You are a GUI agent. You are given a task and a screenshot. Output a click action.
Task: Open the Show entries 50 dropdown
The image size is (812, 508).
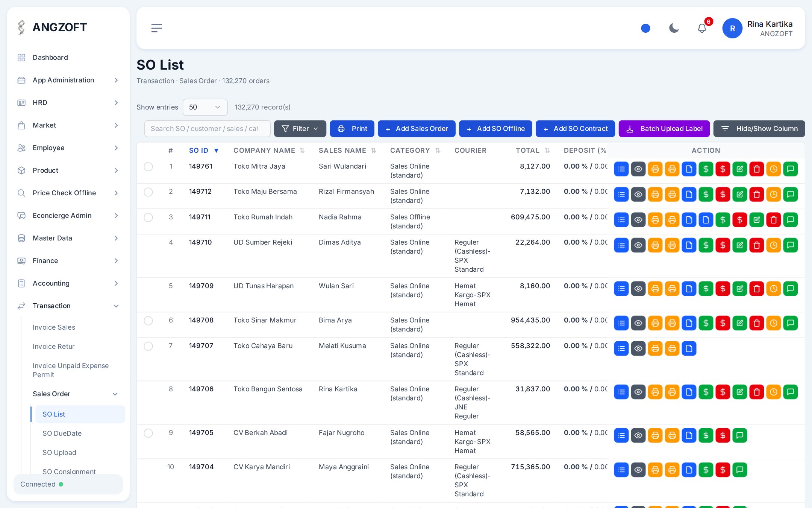tap(205, 107)
